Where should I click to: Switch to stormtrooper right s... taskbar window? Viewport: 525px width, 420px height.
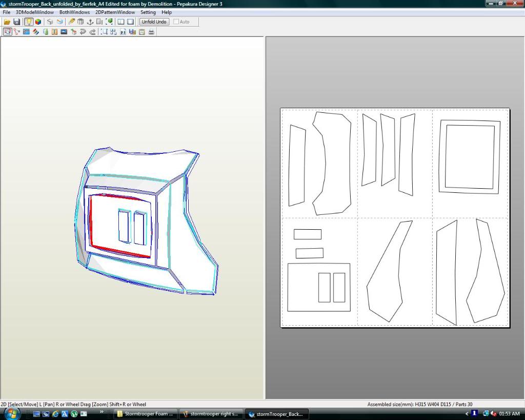(x=211, y=414)
